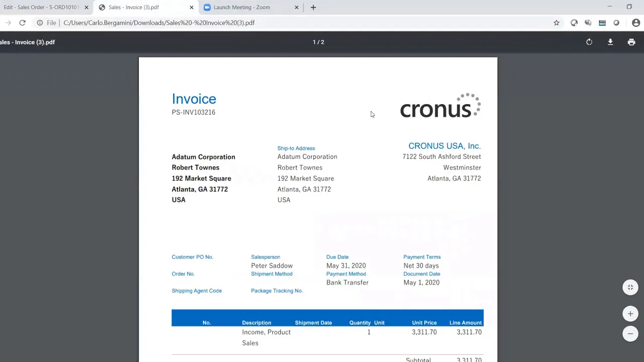
Task: Select the Sales - Invoice (3).pdf tab
Action: [134, 8]
